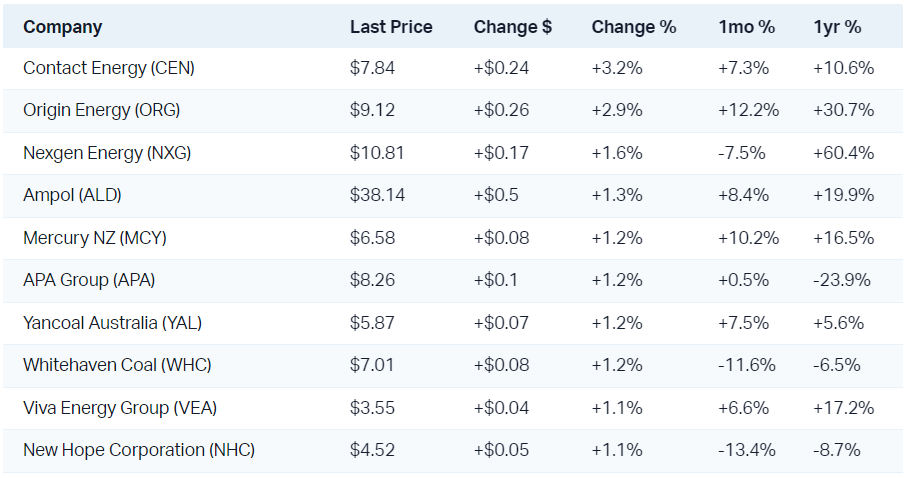Click the Company column header

coord(62,27)
